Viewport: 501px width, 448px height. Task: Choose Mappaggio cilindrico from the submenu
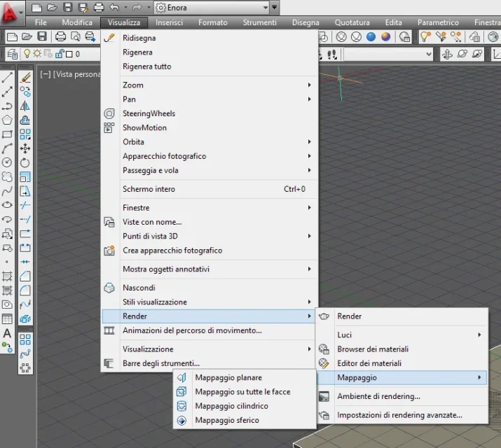coord(231,406)
